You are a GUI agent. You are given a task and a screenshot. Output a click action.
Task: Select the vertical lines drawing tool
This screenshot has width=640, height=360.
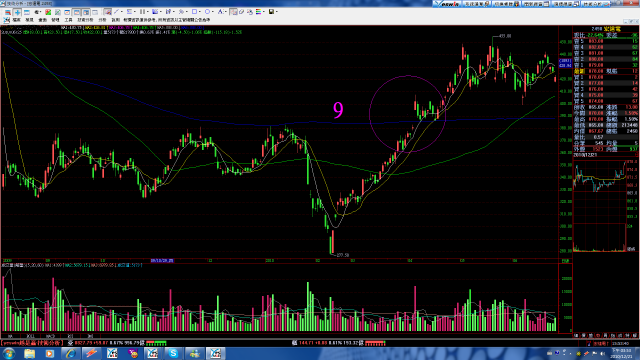[142, 12]
